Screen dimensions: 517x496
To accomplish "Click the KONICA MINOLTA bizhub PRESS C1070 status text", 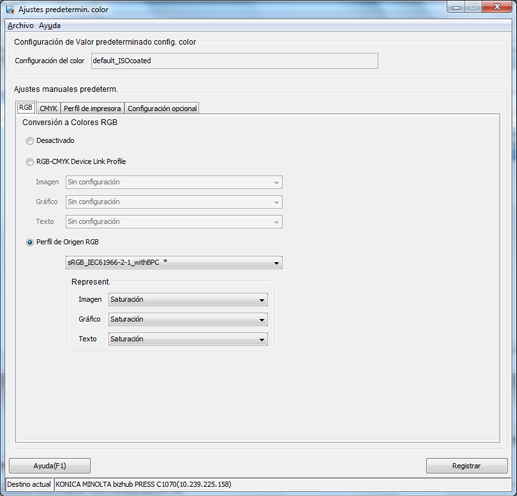I will (x=143, y=484).
